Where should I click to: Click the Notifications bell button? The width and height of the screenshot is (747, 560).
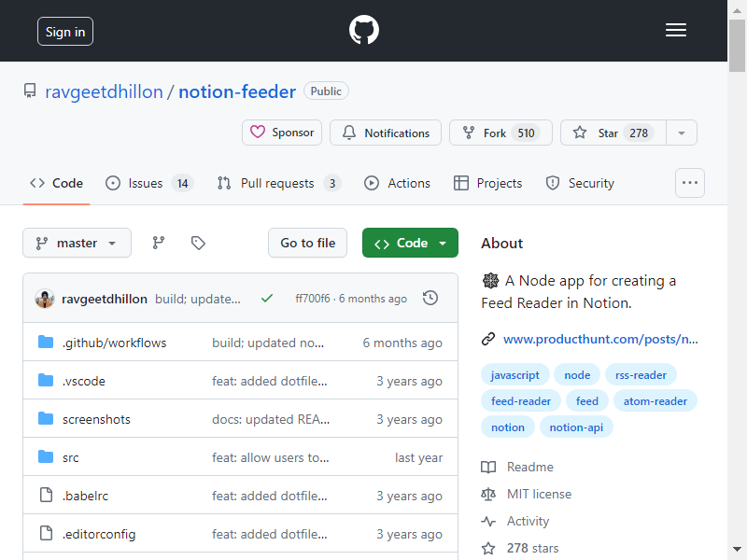[x=386, y=133]
